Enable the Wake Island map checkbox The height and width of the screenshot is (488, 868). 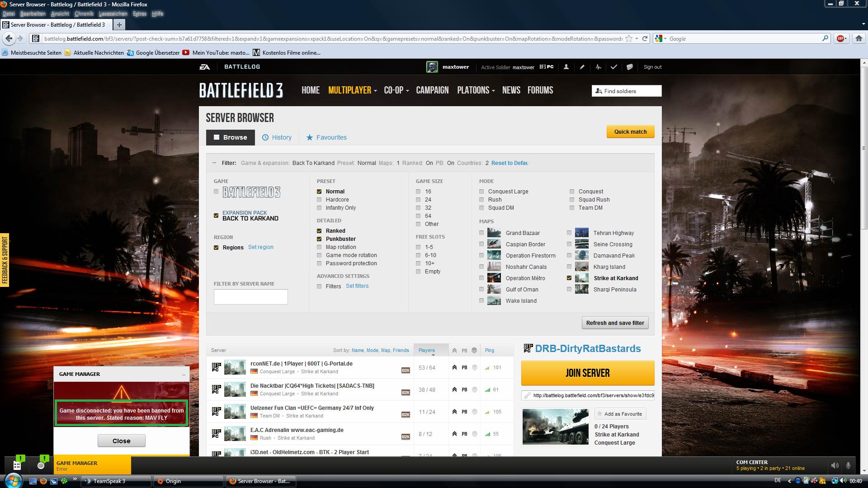click(x=481, y=301)
